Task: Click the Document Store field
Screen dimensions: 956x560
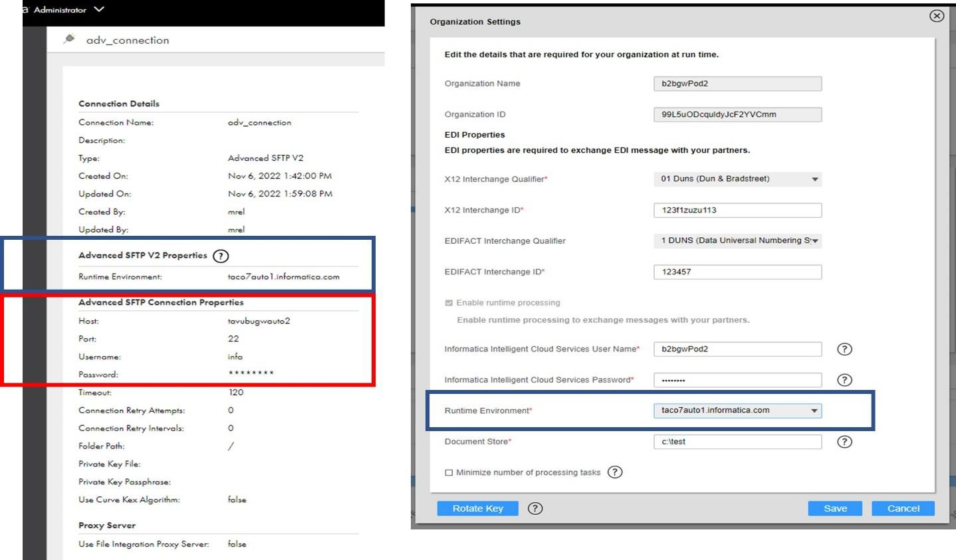Action: [x=737, y=442]
